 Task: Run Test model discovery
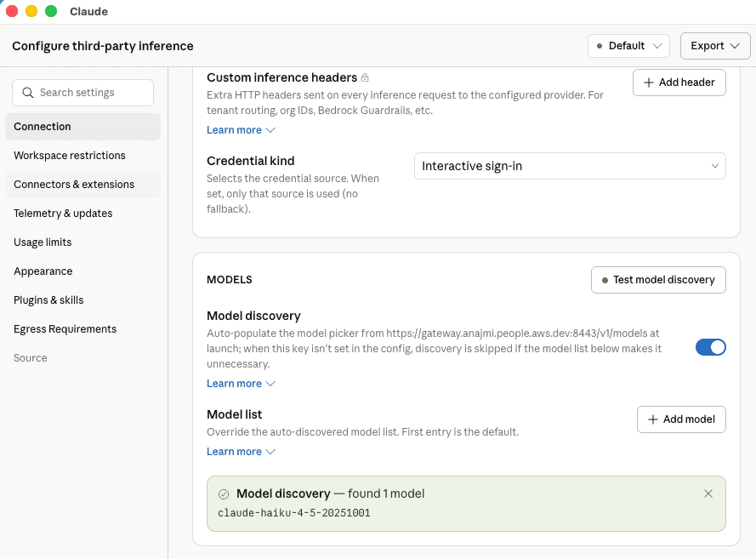pos(658,280)
